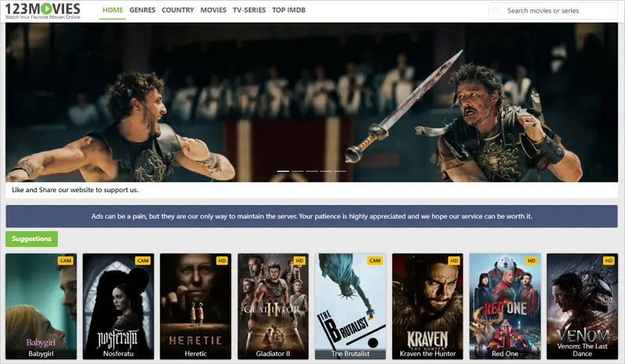Select the fifth carousel slide indicator
This screenshot has height=364, width=625.
click(341, 171)
